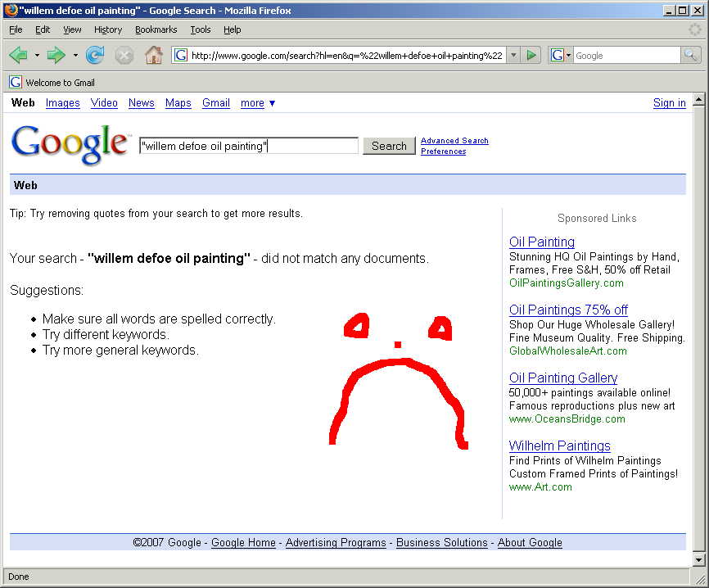This screenshot has height=588, width=709.
Task: Click the greyed Stop loading icon
Action: click(124, 56)
